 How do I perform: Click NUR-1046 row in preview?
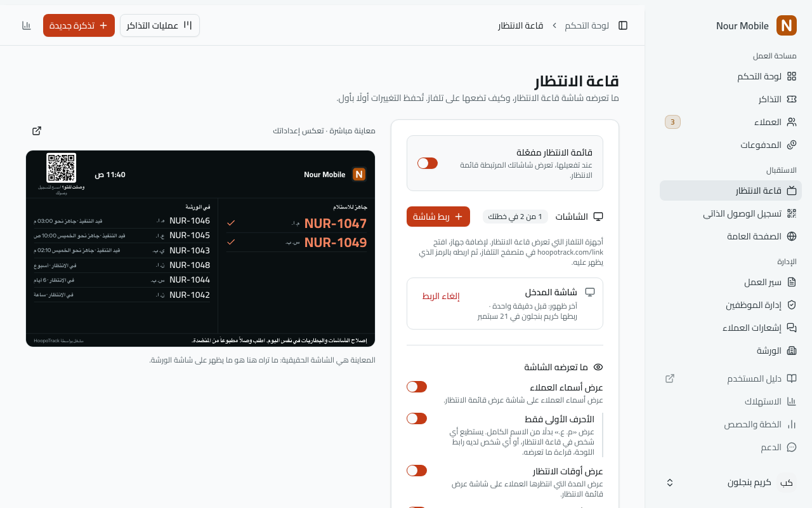(x=122, y=221)
